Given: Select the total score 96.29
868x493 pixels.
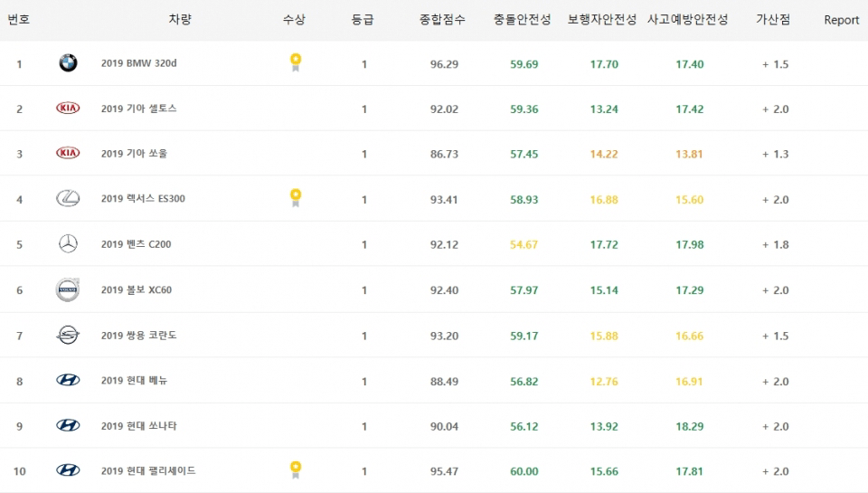Looking at the screenshot, I should pyautogui.click(x=444, y=64).
